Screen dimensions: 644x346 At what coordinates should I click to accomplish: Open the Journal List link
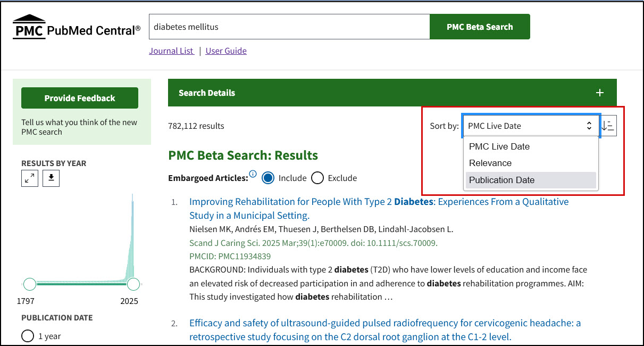click(x=171, y=51)
